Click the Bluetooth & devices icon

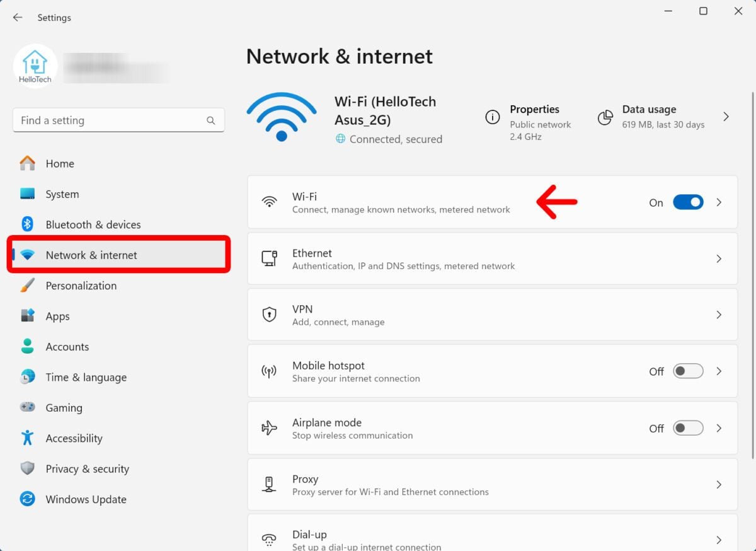tap(27, 224)
